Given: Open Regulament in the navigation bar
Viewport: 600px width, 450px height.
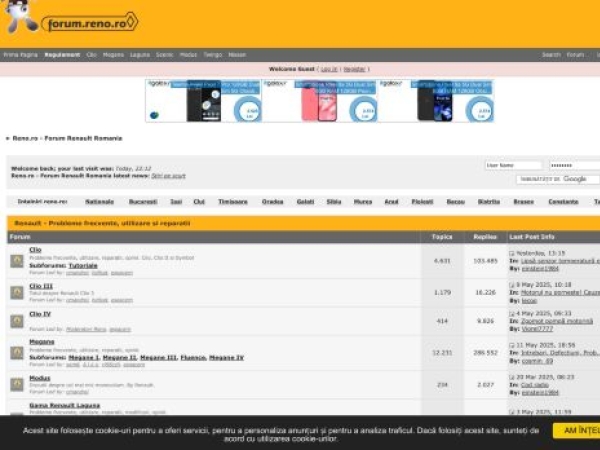Looking at the screenshot, I should (x=62, y=55).
